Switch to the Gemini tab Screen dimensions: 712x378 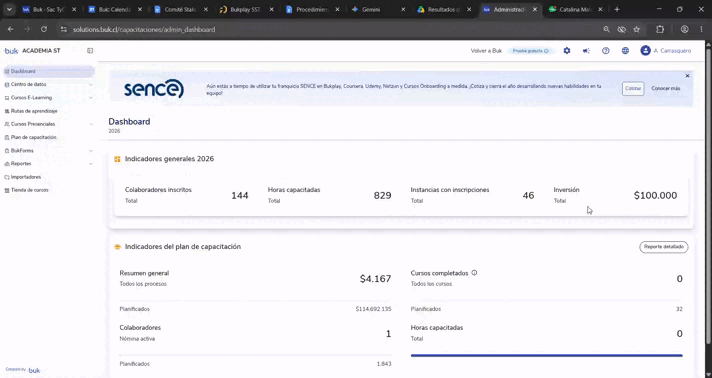[x=371, y=9]
